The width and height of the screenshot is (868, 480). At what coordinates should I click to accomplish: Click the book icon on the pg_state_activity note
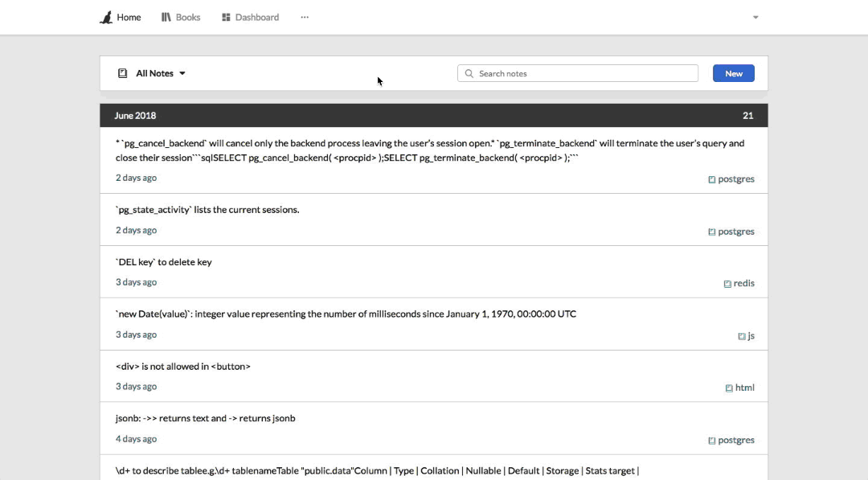tap(712, 232)
